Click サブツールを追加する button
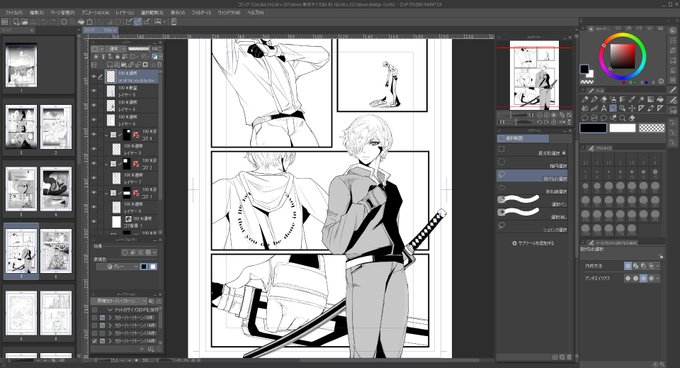This screenshot has height=368, width=680. coord(533,243)
